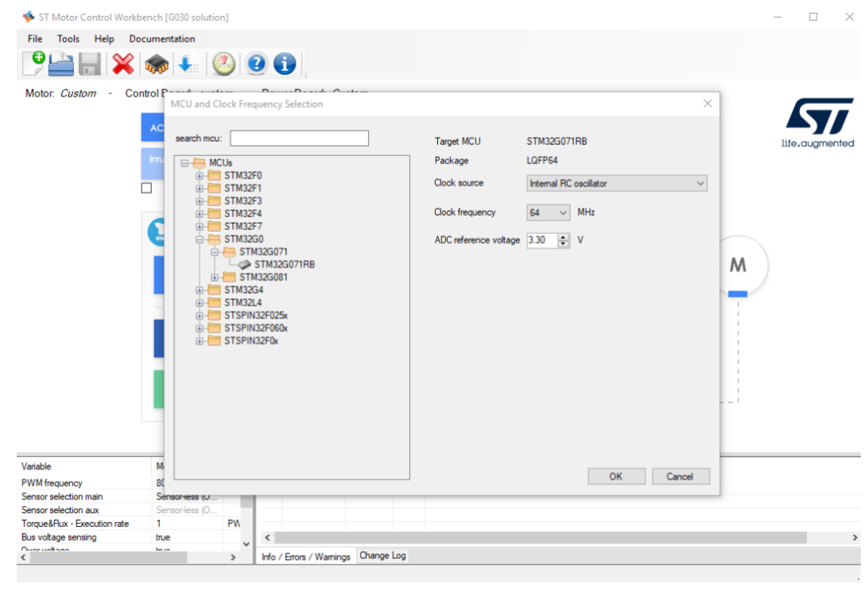This screenshot has width=868, height=592.
Task: Collapse the STM32G0 tree node
Action: pyautogui.click(x=199, y=239)
